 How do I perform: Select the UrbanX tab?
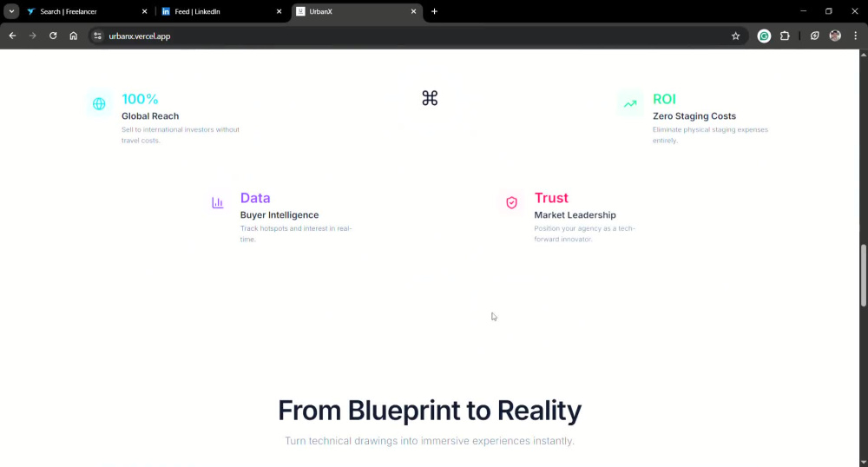(357, 11)
